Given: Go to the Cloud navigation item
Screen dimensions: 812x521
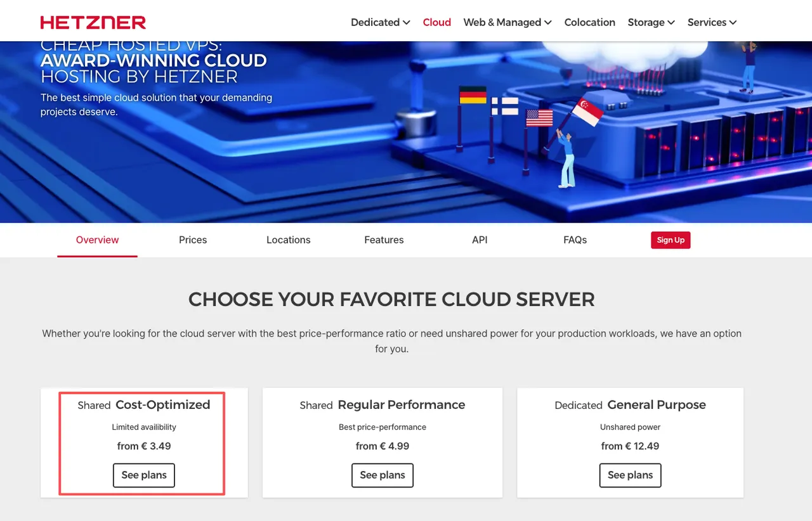Looking at the screenshot, I should (436, 22).
